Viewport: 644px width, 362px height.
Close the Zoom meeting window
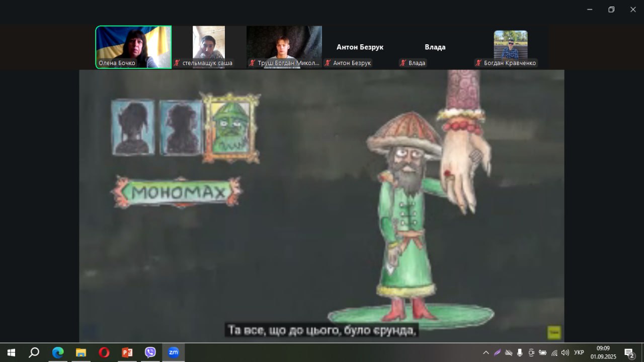633,9
